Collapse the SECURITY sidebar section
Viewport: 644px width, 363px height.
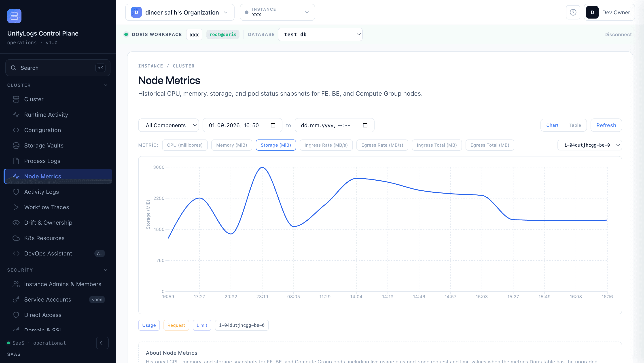tap(106, 270)
